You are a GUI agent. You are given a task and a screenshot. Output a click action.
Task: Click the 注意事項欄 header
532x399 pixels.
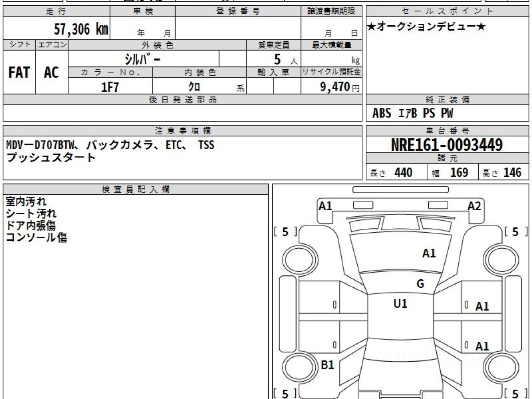coord(182,131)
